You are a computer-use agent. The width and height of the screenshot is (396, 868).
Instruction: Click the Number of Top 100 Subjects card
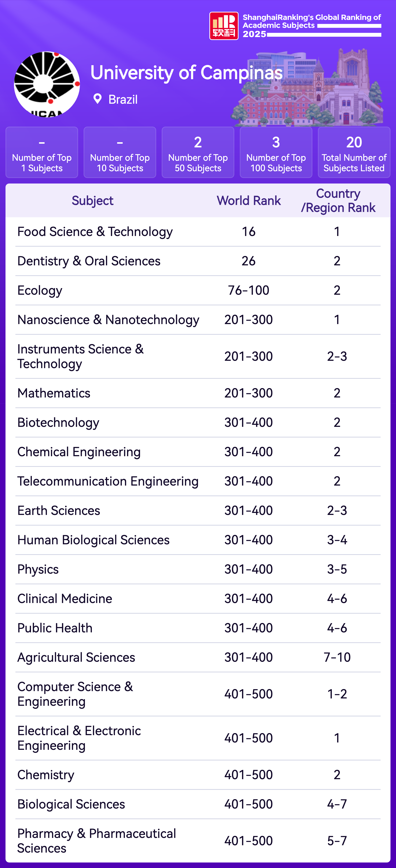(276, 152)
